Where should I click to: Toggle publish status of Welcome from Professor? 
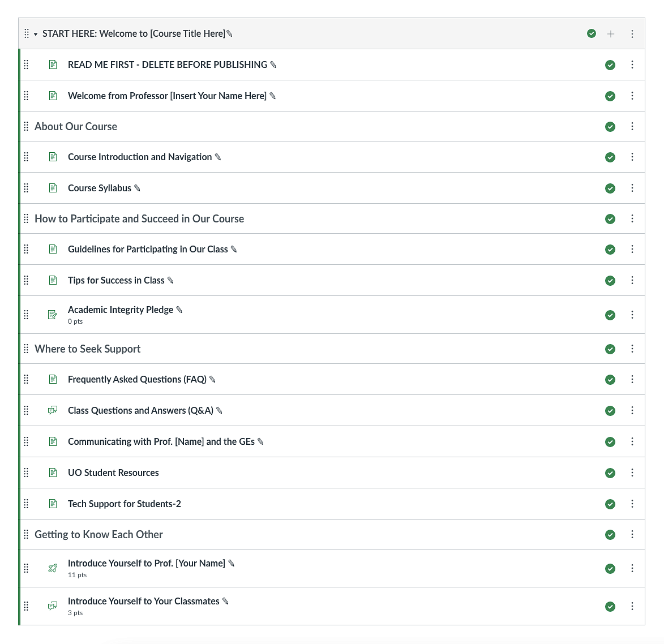610,96
